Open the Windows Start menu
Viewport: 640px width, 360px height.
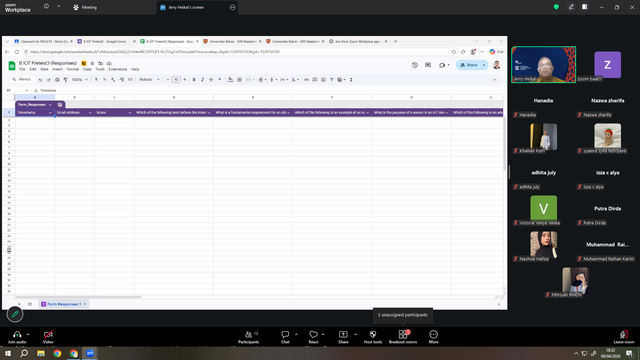click(x=8, y=353)
